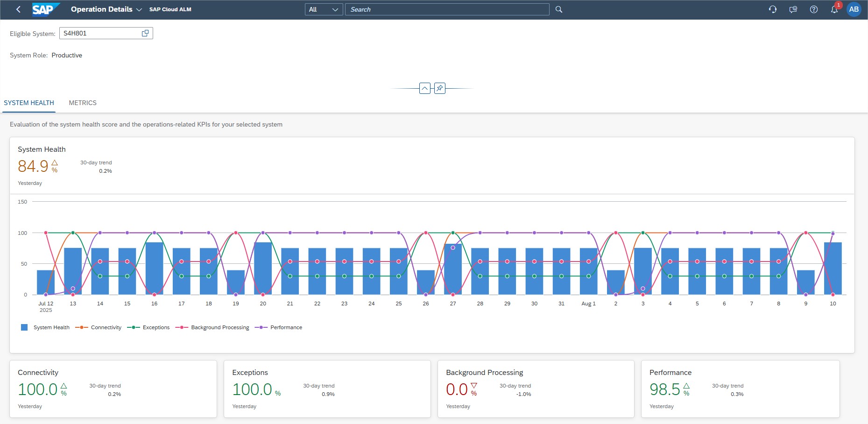Viewport: 868px width, 424px height.
Task: Open the feedback chat icon
Action: [793, 9]
